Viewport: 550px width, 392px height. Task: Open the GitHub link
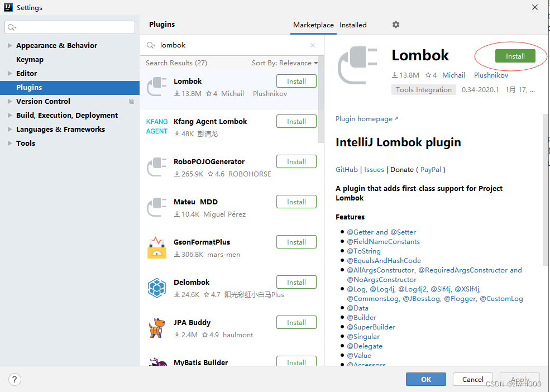point(347,170)
